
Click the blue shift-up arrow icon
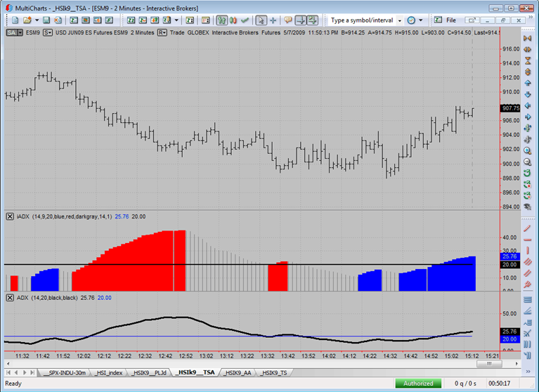coord(527,83)
